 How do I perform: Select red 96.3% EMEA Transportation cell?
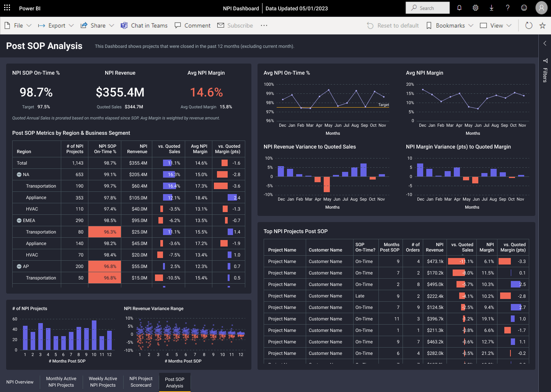(105, 232)
